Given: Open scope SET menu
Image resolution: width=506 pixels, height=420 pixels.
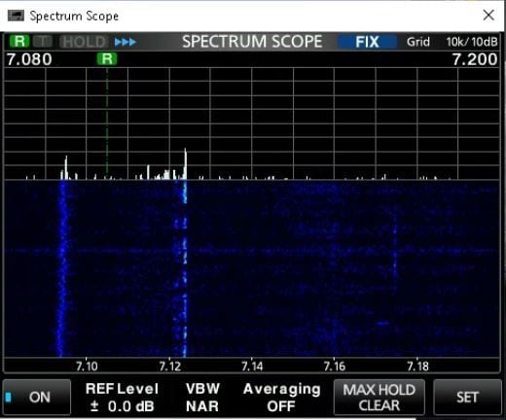Looking at the screenshot, I should tap(467, 398).
